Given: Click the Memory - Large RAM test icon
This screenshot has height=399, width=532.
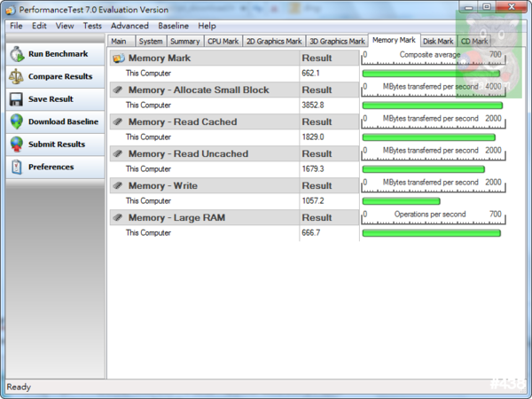Looking at the screenshot, I should pyautogui.click(x=118, y=217).
